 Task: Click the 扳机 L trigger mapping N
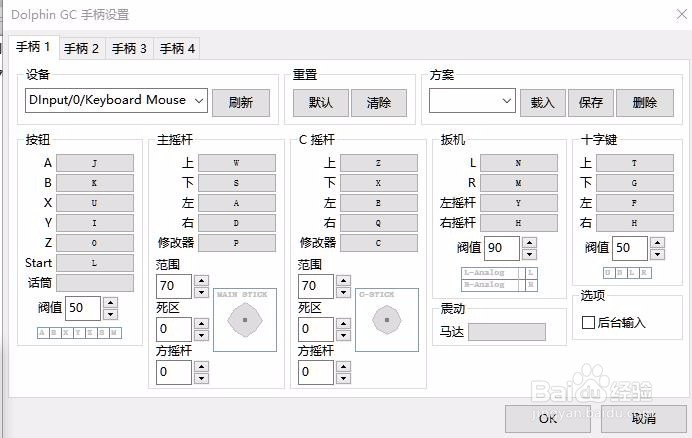(519, 163)
